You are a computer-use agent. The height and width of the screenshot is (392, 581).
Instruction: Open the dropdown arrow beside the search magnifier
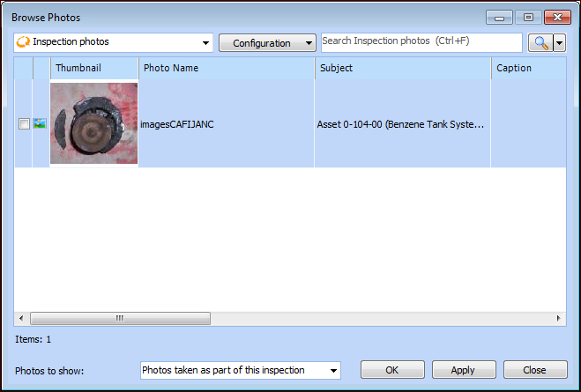(560, 43)
